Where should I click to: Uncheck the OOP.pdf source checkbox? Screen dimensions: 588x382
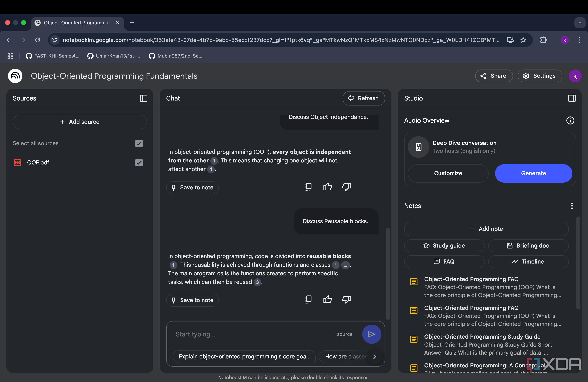click(139, 163)
